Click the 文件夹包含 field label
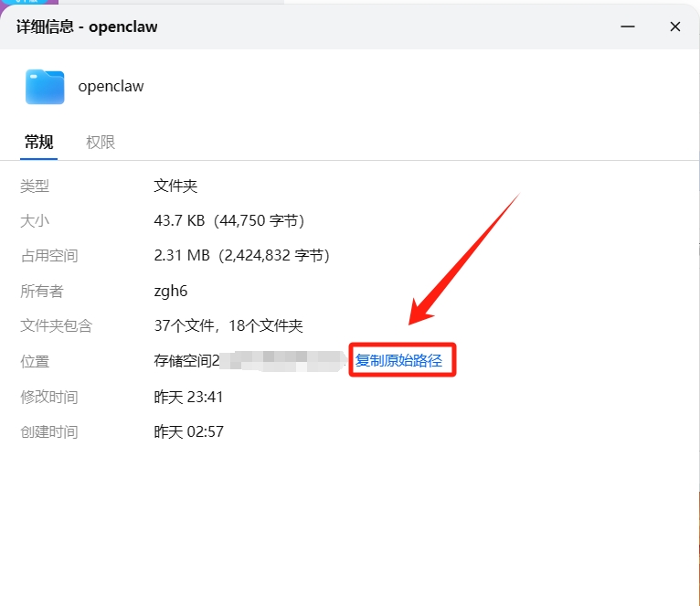 click(x=57, y=325)
